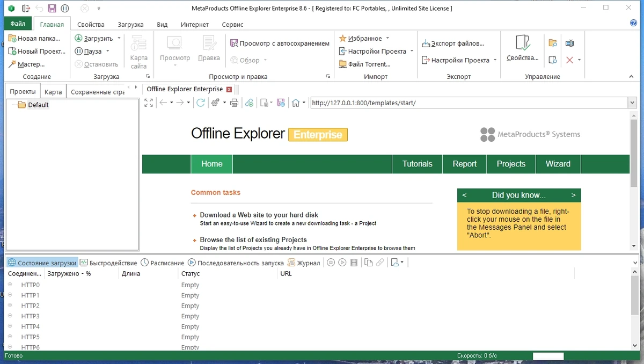Image resolution: width=644 pixels, height=364 pixels.
Task: Show next Did you know tip
Action: (x=573, y=195)
